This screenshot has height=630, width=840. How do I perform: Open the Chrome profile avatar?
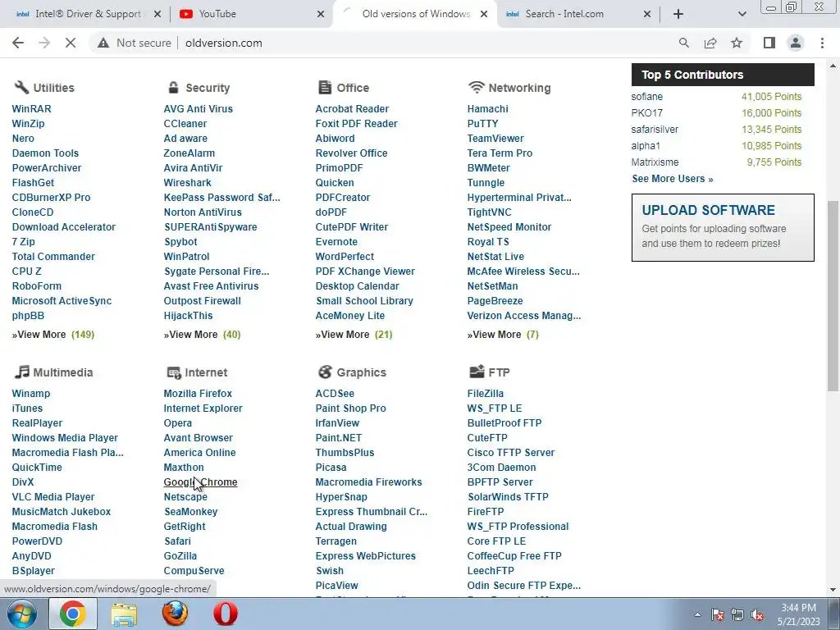pos(796,43)
